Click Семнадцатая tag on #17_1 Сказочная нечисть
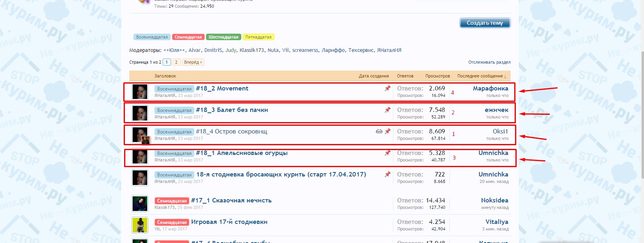Viewport: 644px width, 243px height. 172,201
